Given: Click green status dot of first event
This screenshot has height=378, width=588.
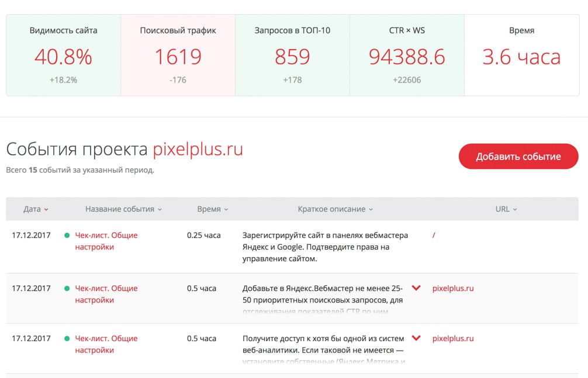Looking at the screenshot, I should pos(67,235).
